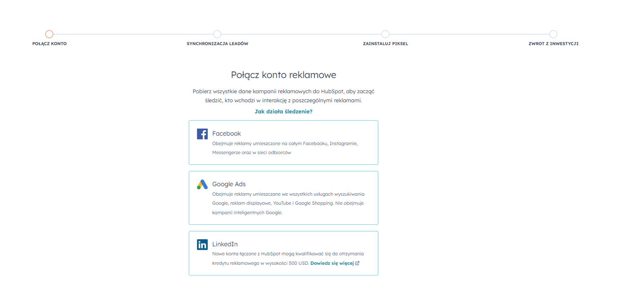This screenshot has height=300, width=644.
Task: Connect the LinkedIn ad account card
Action: pyautogui.click(x=283, y=253)
